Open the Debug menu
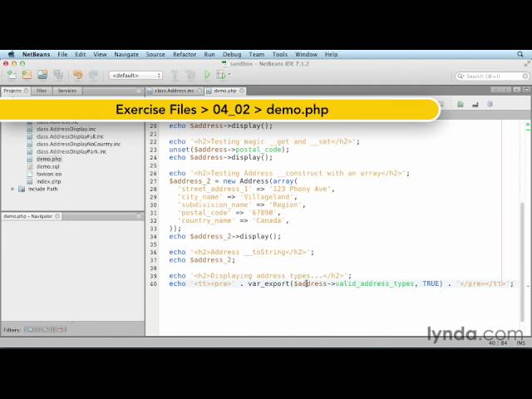532x399 pixels. tap(232, 54)
